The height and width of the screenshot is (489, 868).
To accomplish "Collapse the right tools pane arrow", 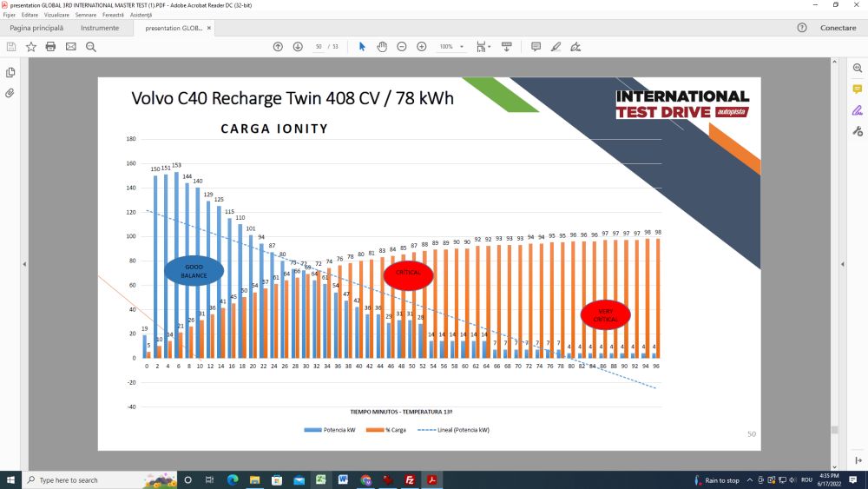I will [843, 264].
